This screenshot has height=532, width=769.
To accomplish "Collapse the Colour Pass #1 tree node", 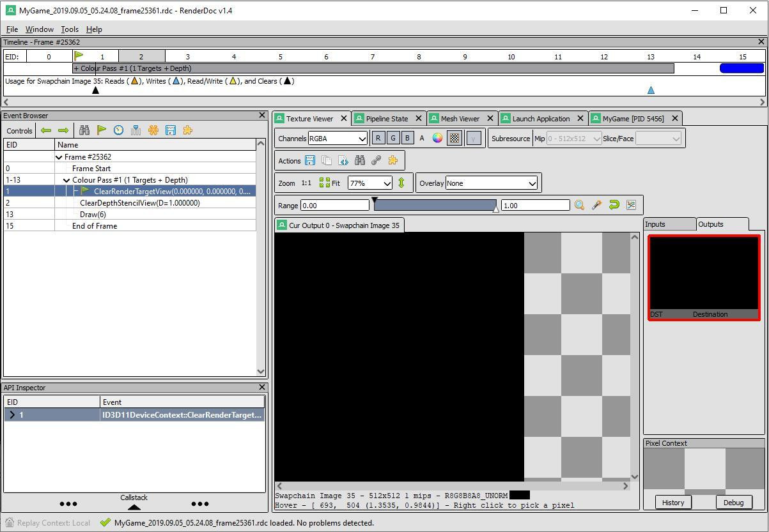I will tap(66, 180).
